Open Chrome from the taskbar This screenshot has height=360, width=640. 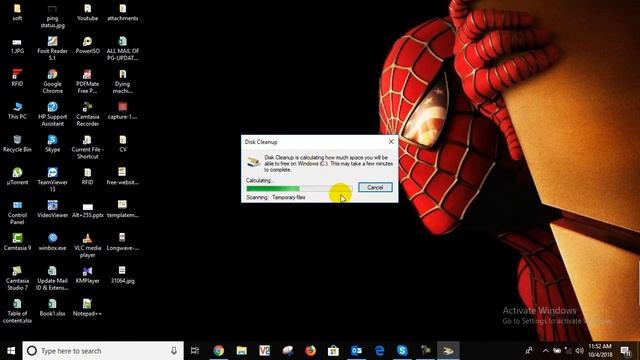(219, 351)
